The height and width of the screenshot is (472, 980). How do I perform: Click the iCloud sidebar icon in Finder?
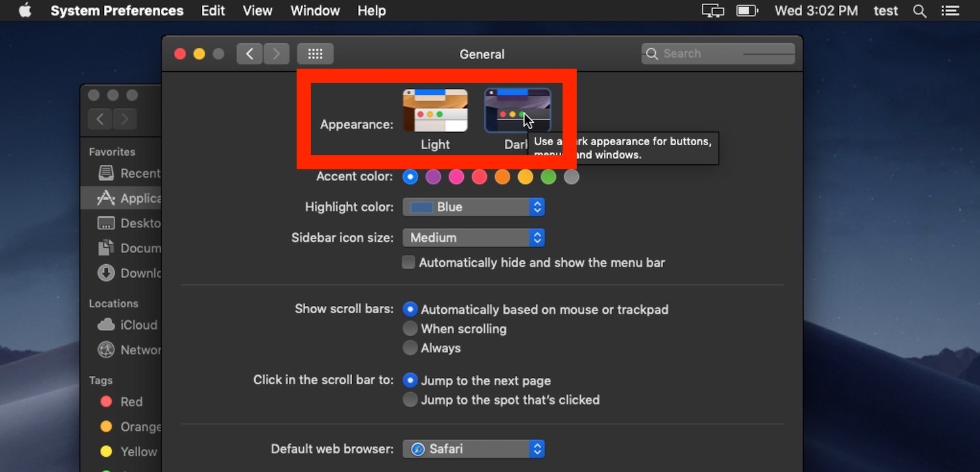(x=106, y=325)
